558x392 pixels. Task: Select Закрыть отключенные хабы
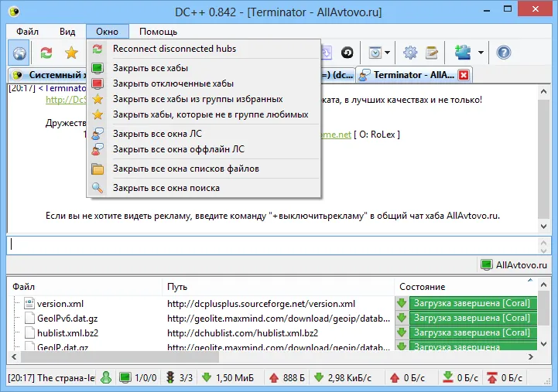[x=204, y=84]
